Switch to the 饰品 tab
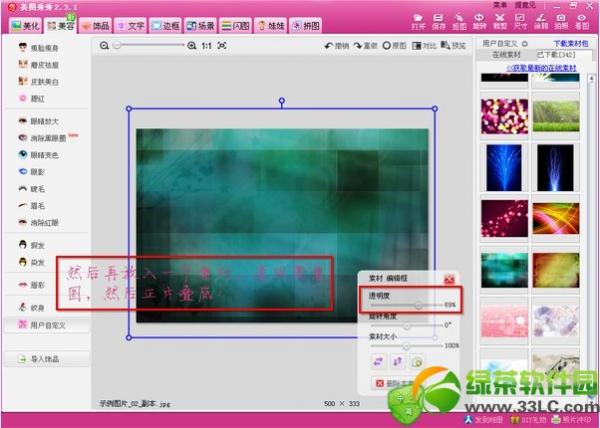This screenshot has width=600, height=428. [x=96, y=26]
